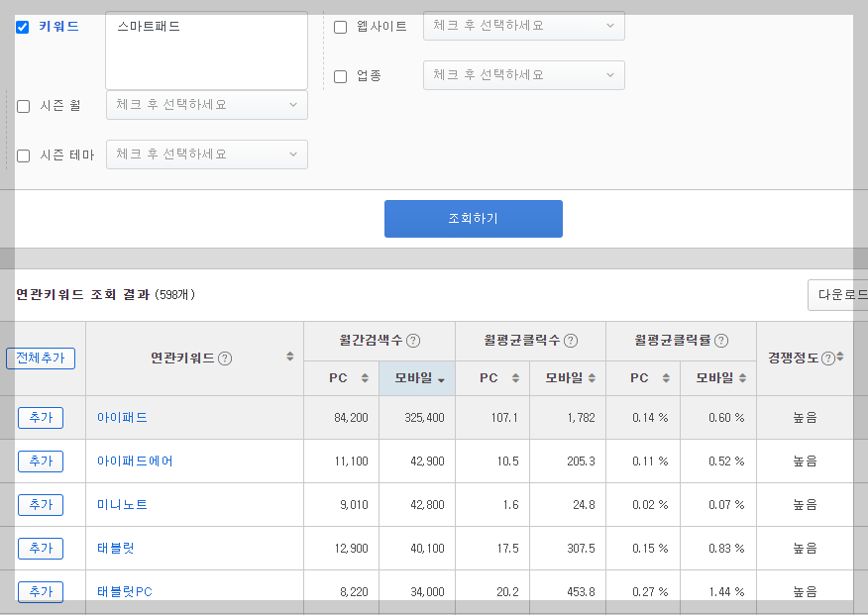The height and width of the screenshot is (615, 868).
Task: Sort 월간검색수 모바일 column descending arrow
Action: pos(441,380)
